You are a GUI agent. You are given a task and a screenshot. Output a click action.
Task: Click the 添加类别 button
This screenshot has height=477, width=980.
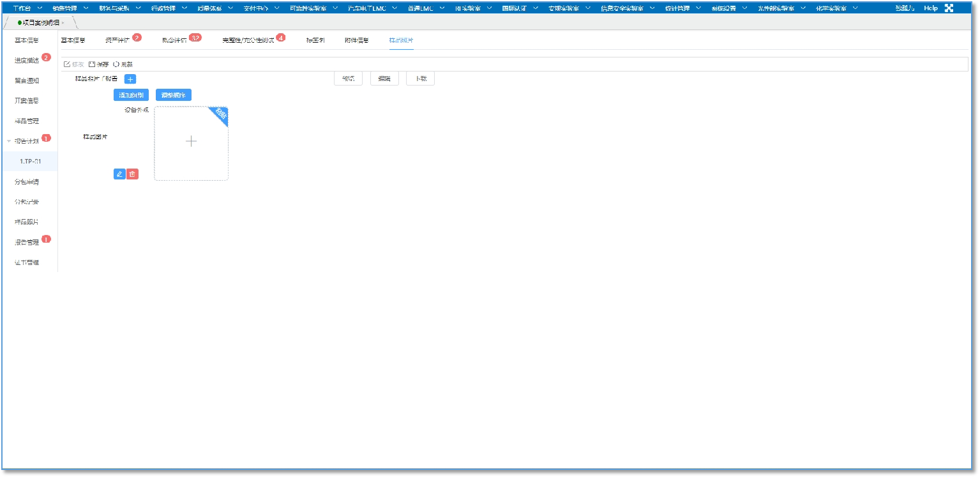click(x=131, y=95)
